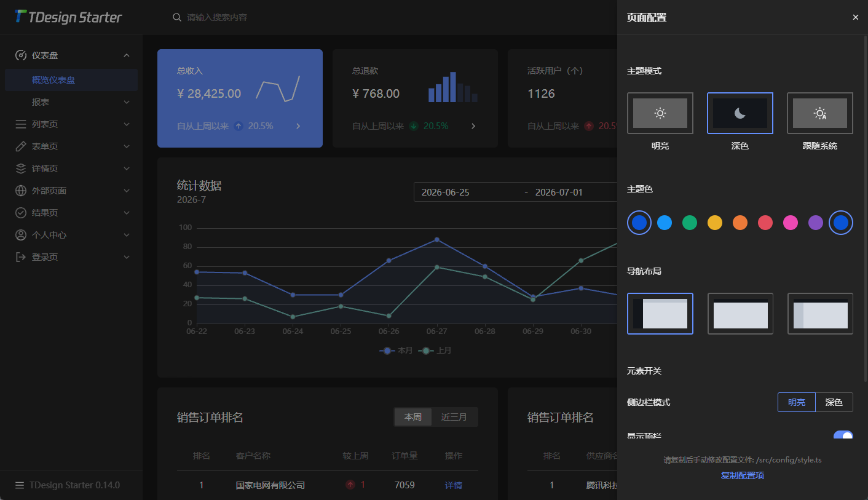This screenshot has width=868, height=500.
Task: Expand the 外部页面 menu chevron
Action: click(127, 191)
